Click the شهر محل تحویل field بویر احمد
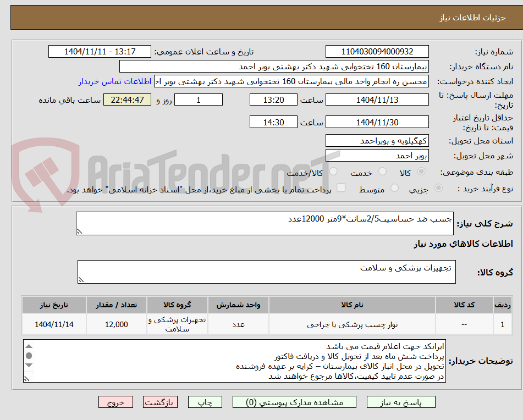The image size is (523, 420). (377, 156)
